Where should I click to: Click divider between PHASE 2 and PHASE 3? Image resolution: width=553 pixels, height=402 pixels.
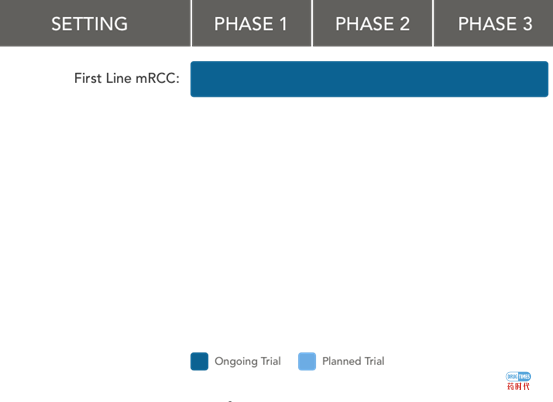[433, 23]
